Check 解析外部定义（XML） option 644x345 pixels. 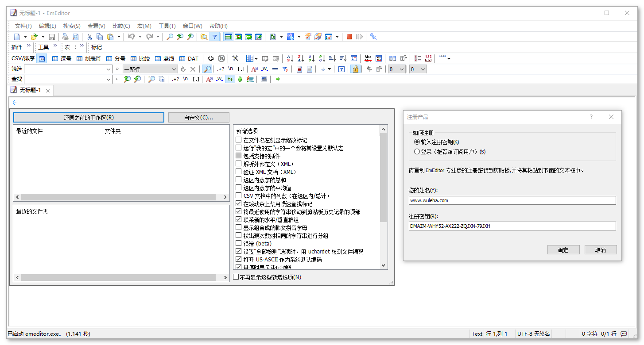(239, 164)
